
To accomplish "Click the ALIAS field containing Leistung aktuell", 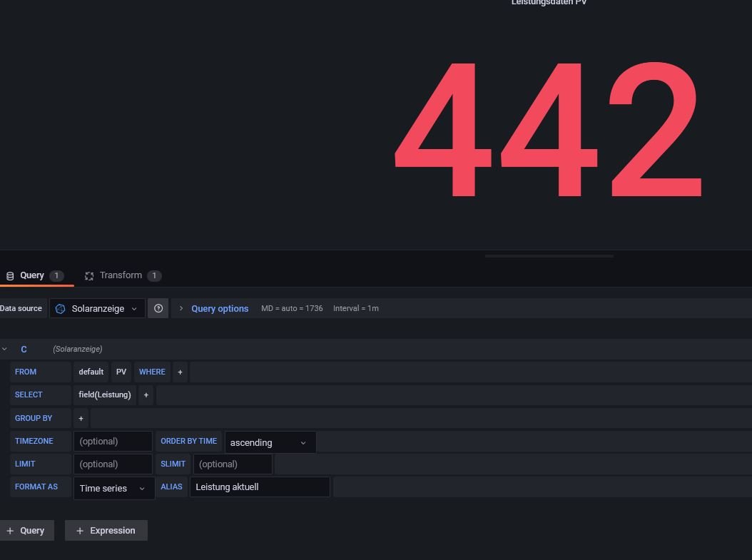I will pos(259,487).
